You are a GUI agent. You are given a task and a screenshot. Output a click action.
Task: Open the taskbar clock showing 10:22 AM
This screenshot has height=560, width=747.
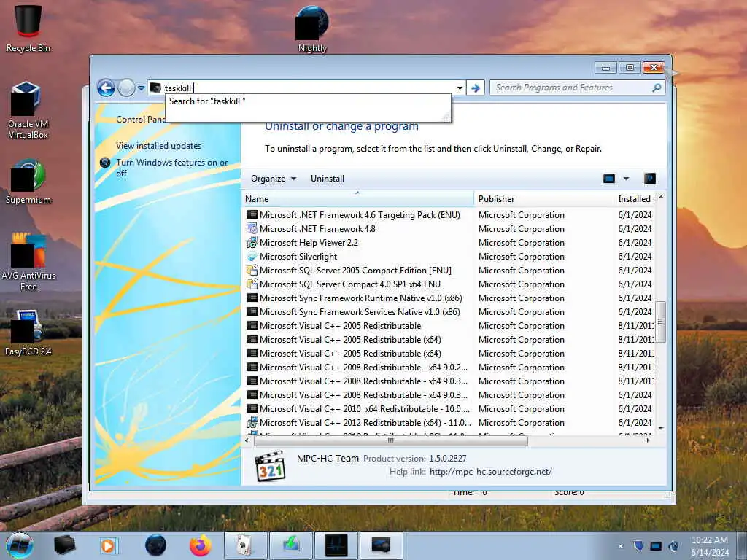click(x=709, y=545)
